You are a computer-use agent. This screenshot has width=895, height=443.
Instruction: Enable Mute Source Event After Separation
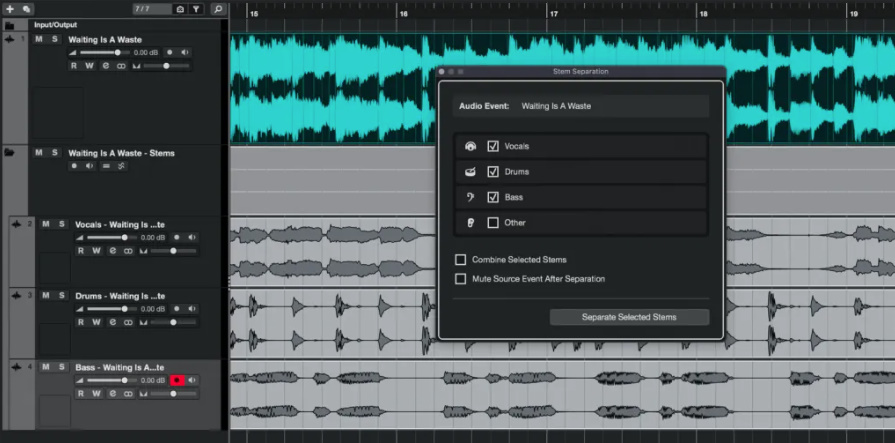click(461, 279)
